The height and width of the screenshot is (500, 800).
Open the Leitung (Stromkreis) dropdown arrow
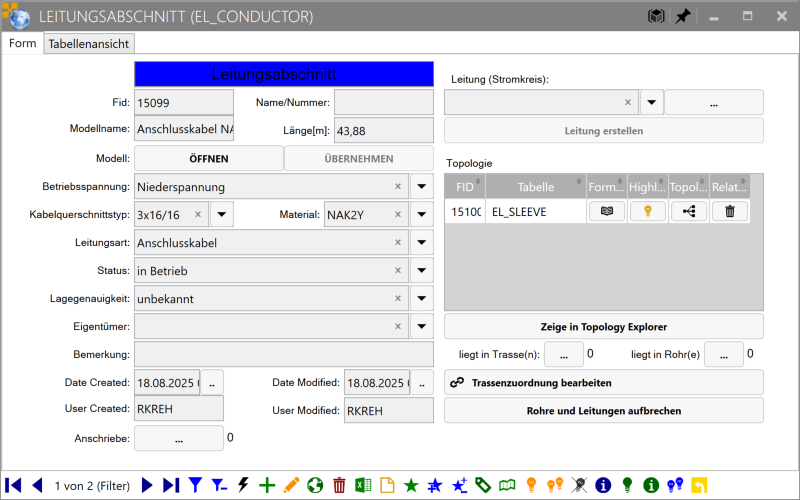click(652, 102)
